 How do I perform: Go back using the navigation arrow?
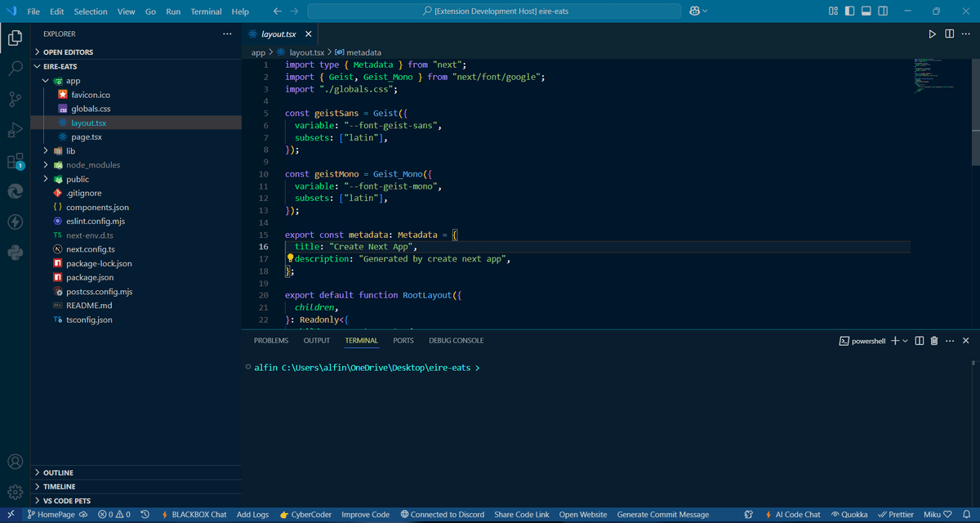(x=277, y=11)
